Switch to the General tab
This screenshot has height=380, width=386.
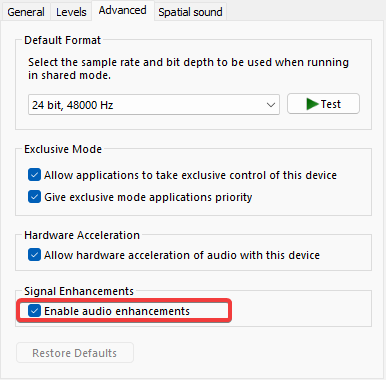(x=26, y=12)
